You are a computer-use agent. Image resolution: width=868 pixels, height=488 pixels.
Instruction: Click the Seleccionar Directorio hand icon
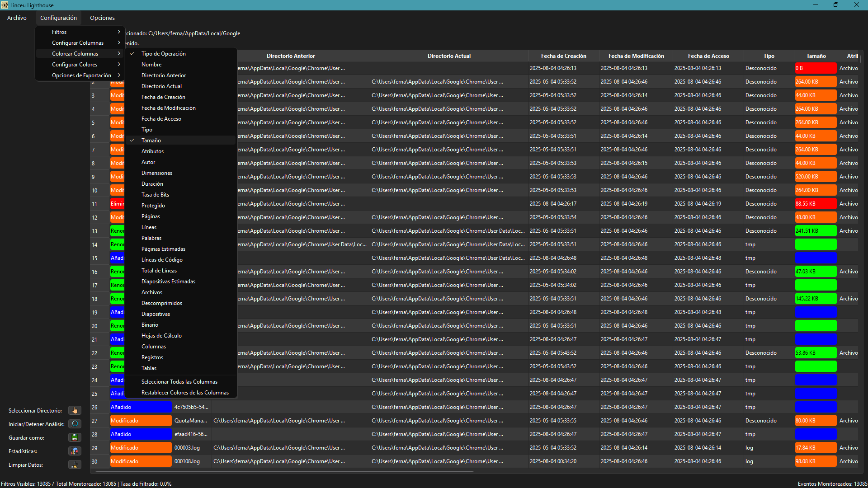tap(75, 410)
